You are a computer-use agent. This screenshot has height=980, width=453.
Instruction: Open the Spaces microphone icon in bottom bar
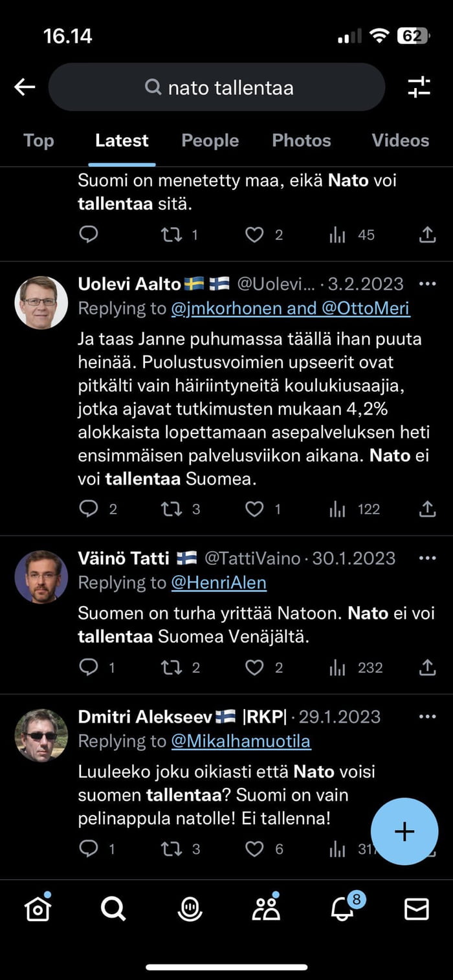tap(188, 908)
